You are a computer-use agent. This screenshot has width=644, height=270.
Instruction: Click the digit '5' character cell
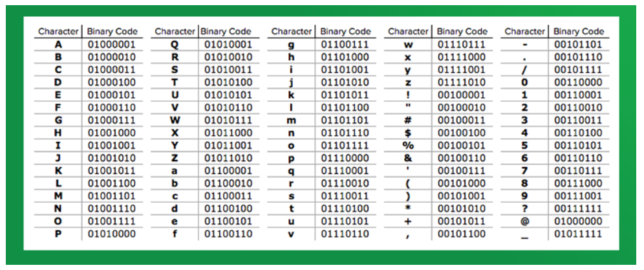tap(524, 145)
